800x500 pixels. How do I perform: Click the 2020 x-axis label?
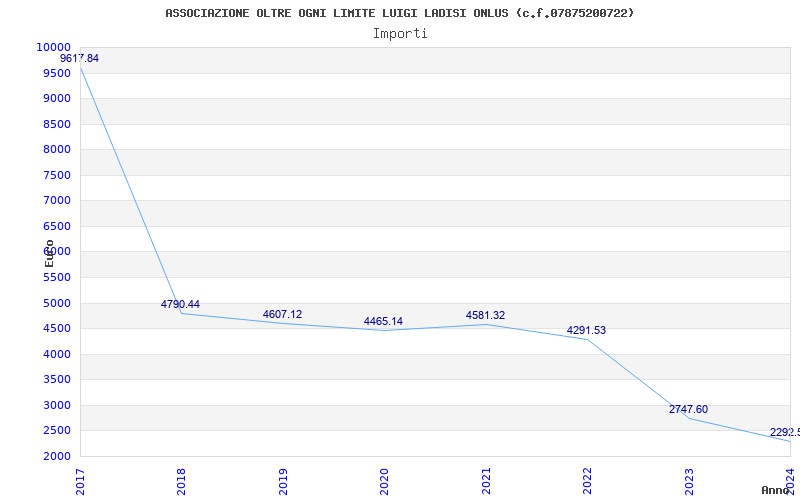coord(384,482)
